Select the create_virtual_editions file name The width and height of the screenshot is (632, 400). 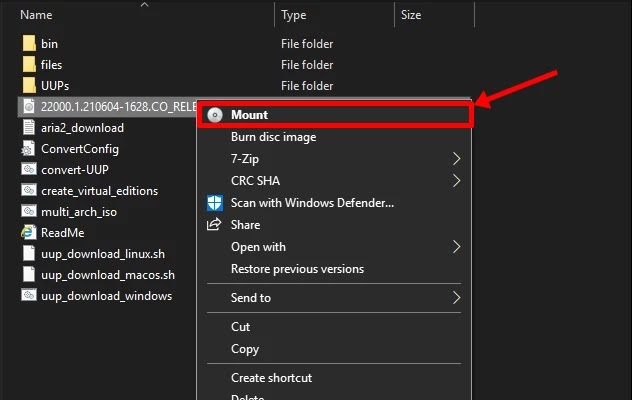click(100, 191)
